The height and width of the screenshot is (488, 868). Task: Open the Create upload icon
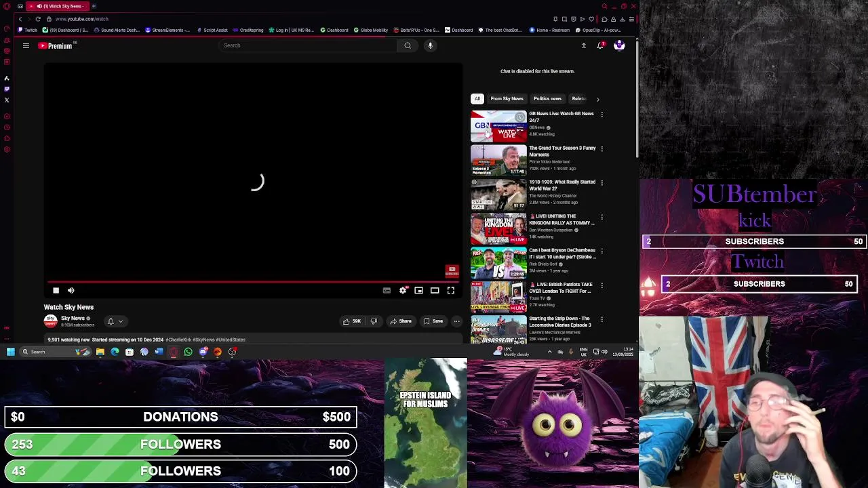coord(583,45)
